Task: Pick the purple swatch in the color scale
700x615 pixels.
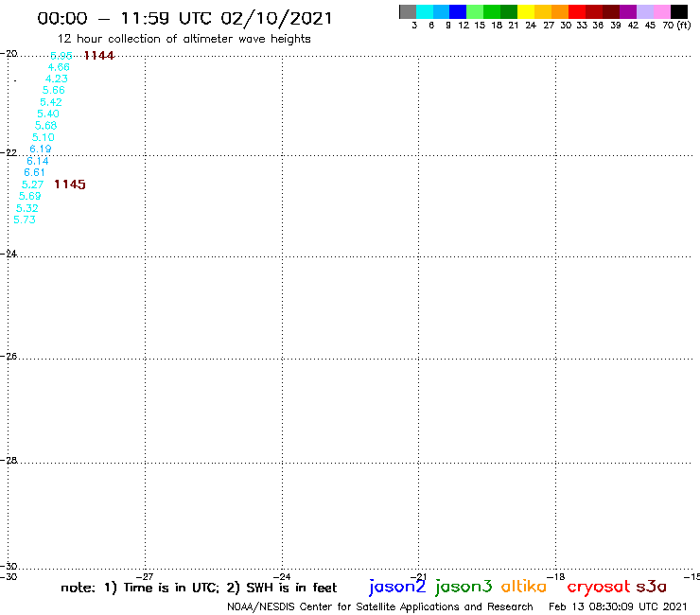Action: click(628, 11)
